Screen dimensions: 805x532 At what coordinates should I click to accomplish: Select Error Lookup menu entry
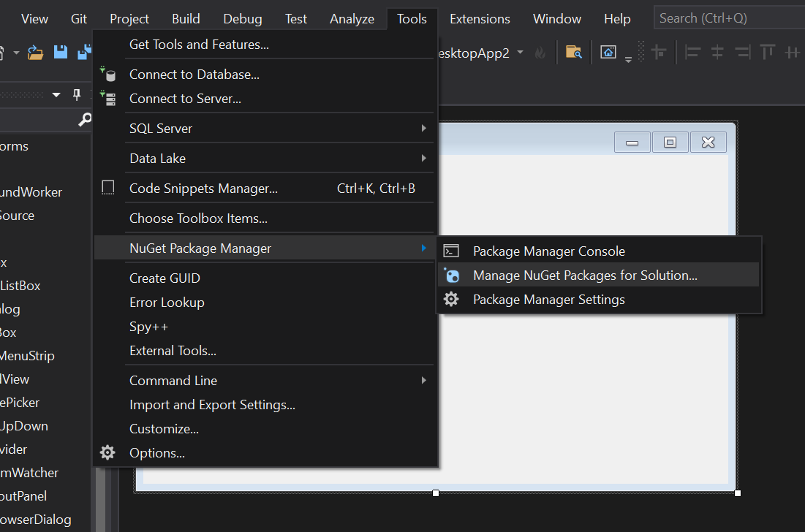click(x=265, y=302)
